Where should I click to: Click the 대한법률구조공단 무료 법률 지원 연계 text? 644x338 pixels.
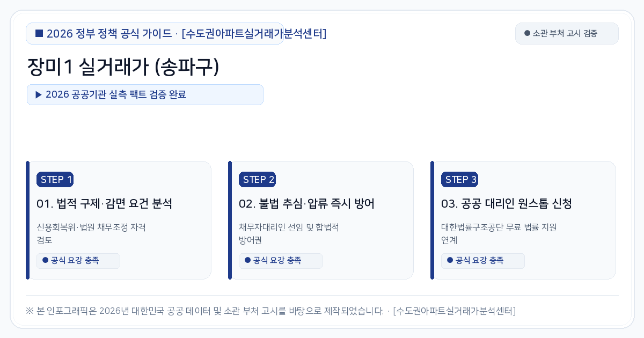499,233
